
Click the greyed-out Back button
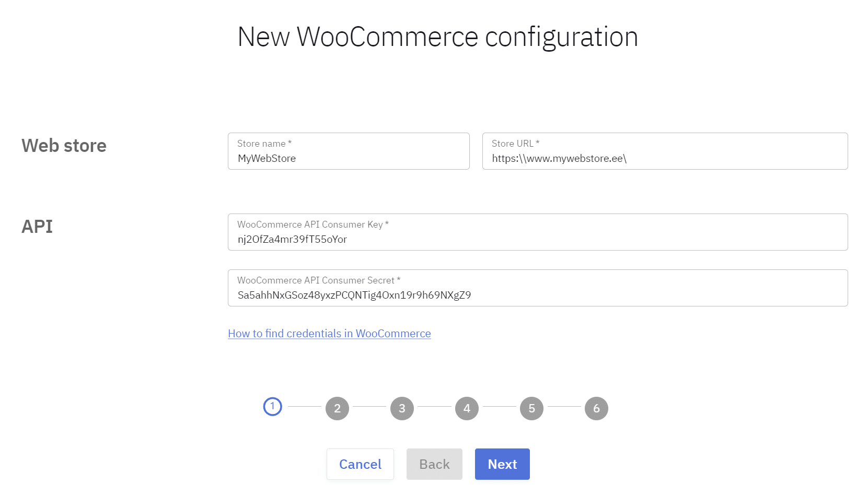[434, 464]
